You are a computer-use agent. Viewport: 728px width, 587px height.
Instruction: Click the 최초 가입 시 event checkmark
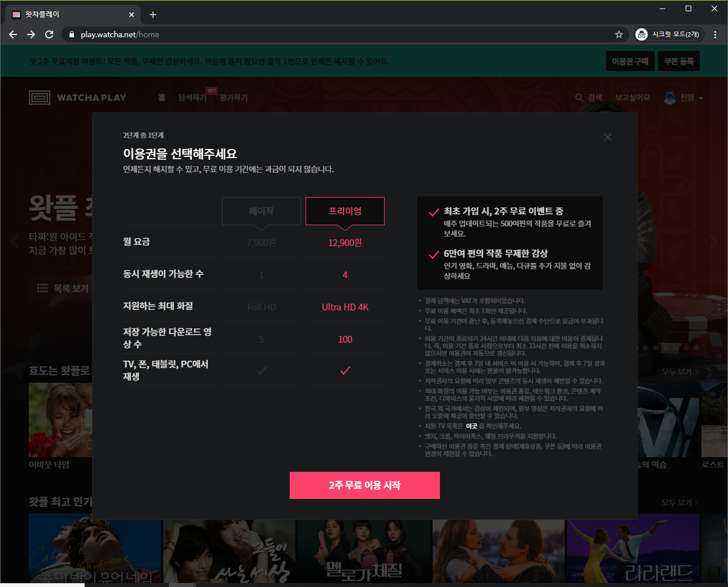pos(434,212)
